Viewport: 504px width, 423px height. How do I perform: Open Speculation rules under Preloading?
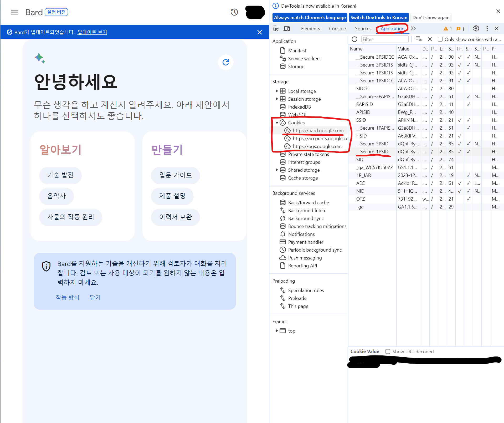306,290
